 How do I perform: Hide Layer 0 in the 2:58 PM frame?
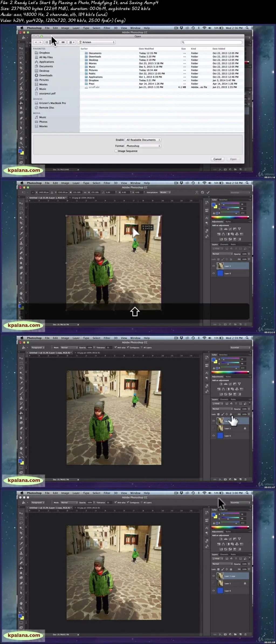pyautogui.click(x=214, y=273)
